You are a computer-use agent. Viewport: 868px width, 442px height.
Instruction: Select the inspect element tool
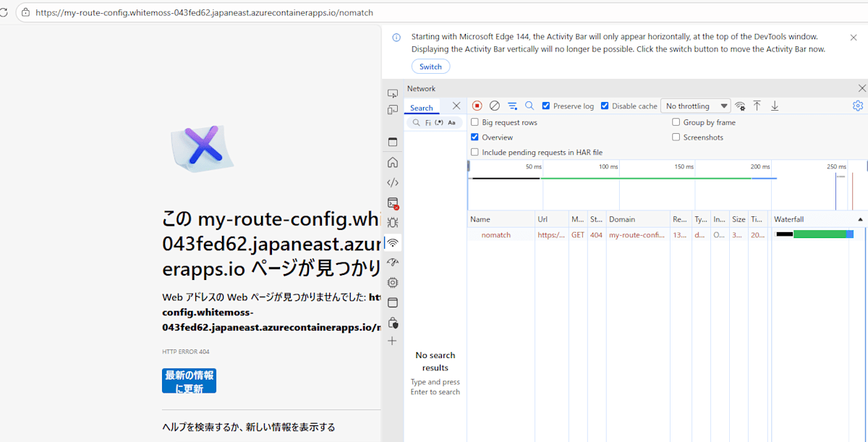(x=392, y=93)
